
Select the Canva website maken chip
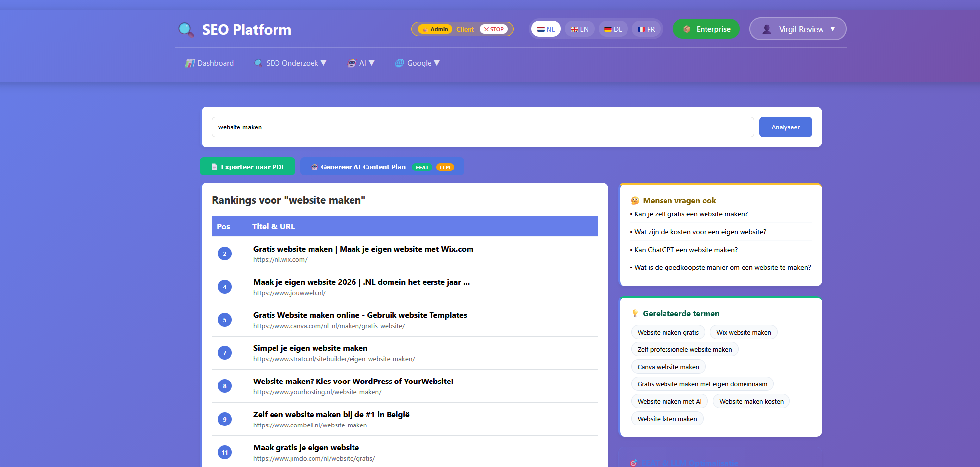click(668, 367)
